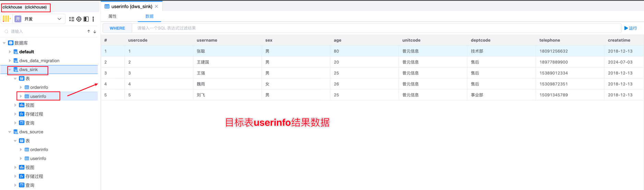Image resolution: width=644 pixels, height=190 pixels.
Task: Click orderinfo table icon under dws_source
Action: click(27, 150)
